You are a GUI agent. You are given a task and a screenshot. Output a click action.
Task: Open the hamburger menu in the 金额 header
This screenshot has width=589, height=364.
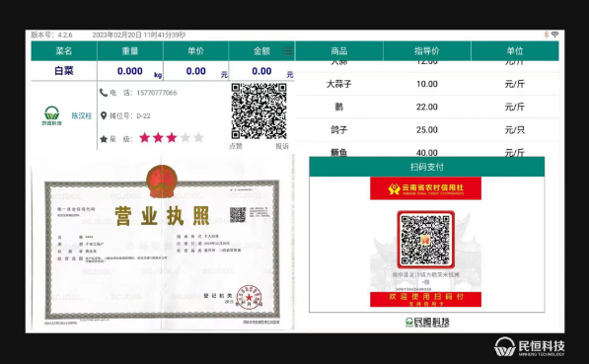tap(287, 50)
